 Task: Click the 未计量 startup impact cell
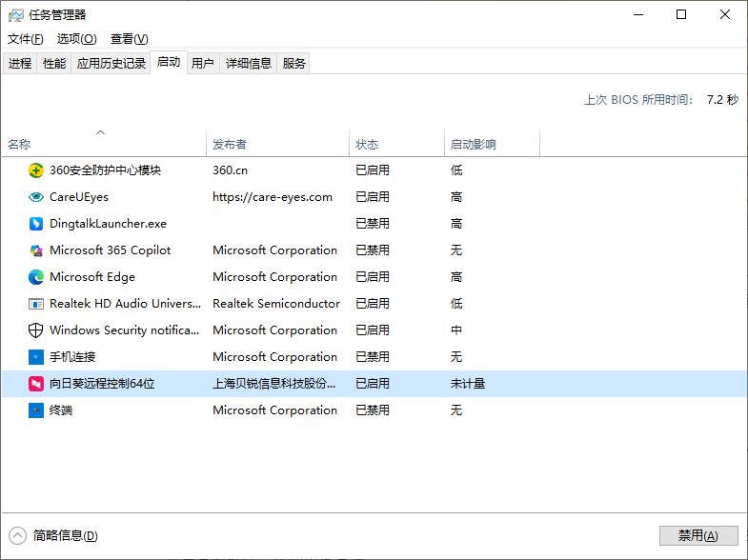tap(468, 384)
